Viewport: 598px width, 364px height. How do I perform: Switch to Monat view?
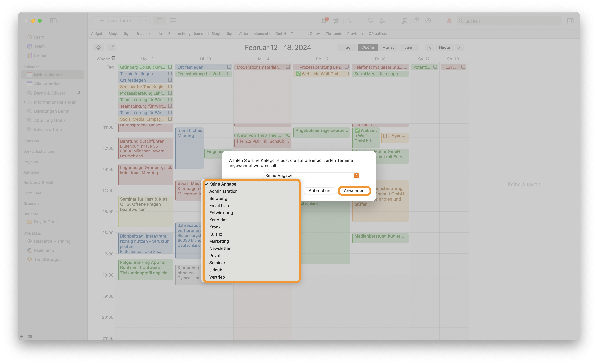click(388, 47)
